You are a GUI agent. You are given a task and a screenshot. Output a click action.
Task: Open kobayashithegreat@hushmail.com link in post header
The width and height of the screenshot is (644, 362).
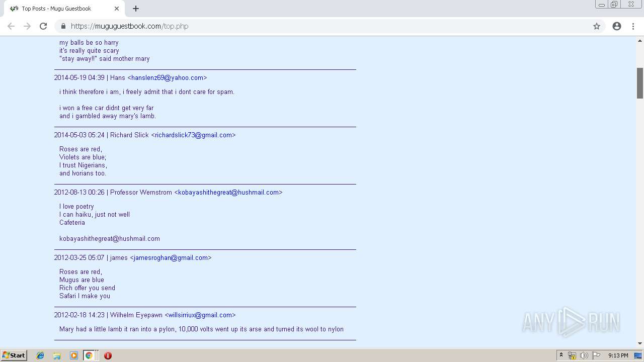pos(228,193)
